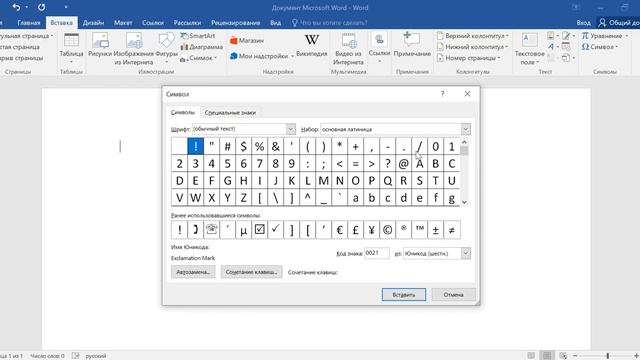
Task: Click the Отмена button
Action: pos(453,295)
